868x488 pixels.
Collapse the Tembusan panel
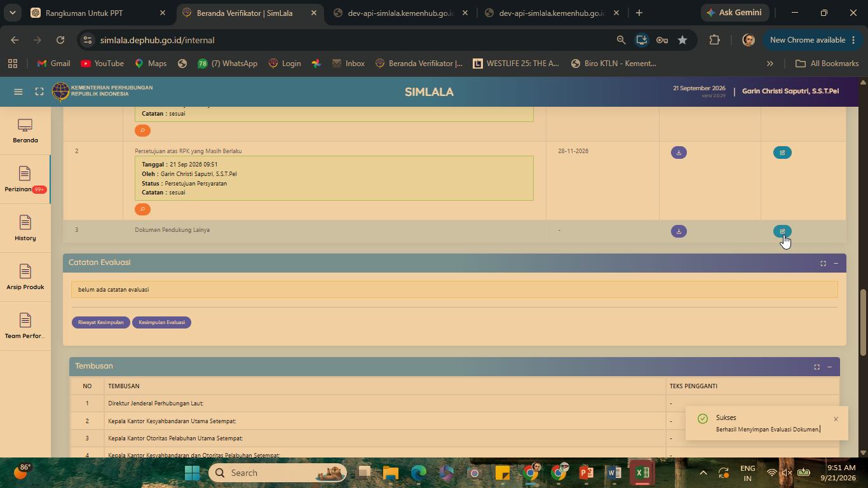click(829, 367)
